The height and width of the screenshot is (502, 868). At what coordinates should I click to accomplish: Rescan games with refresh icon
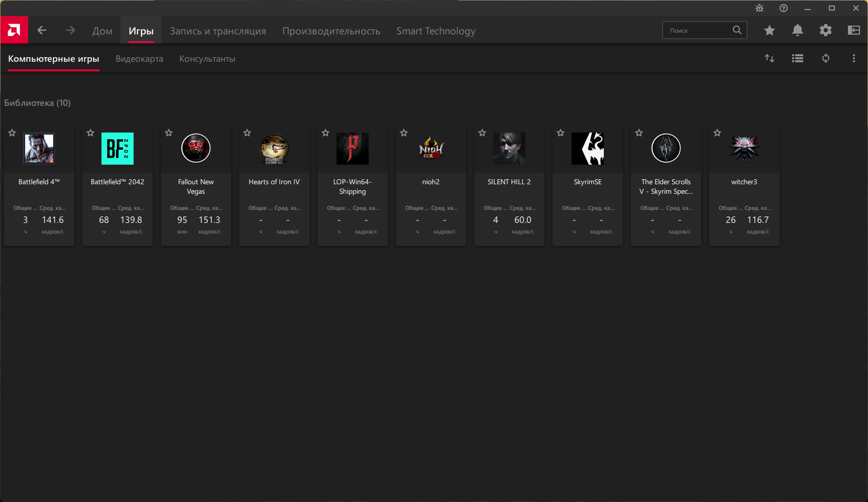point(826,58)
